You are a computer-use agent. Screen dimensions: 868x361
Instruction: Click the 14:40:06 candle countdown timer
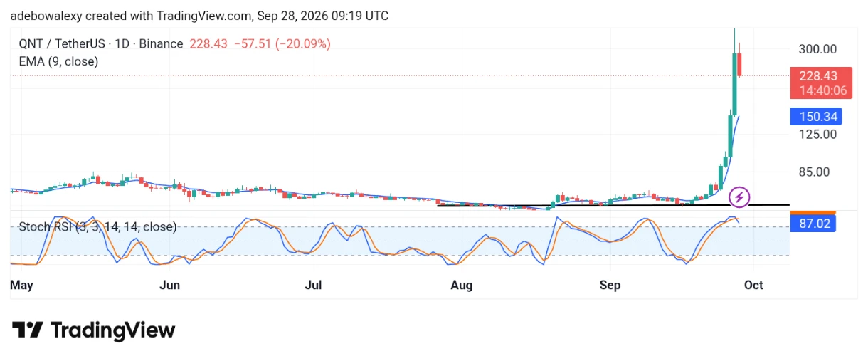pyautogui.click(x=822, y=91)
